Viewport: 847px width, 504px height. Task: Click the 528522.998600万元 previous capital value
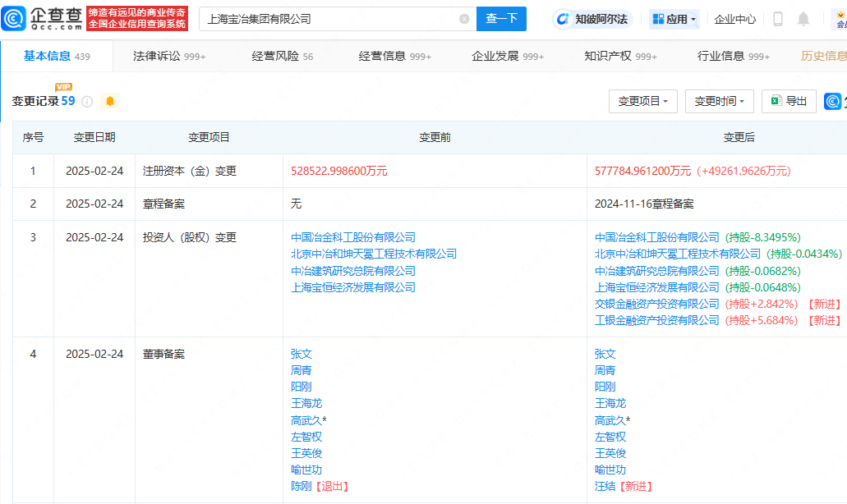(x=339, y=171)
